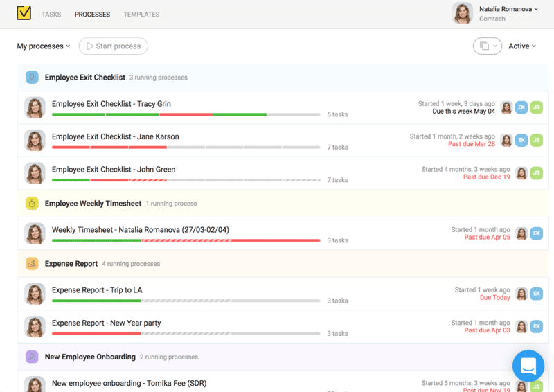Click the Expense Report category icon
This screenshot has height=392, width=554.
(x=32, y=264)
